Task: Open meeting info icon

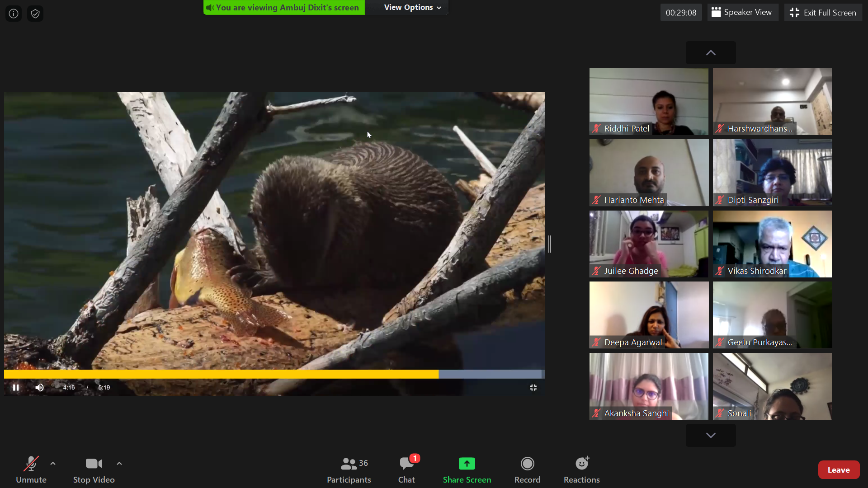Action: (14, 14)
